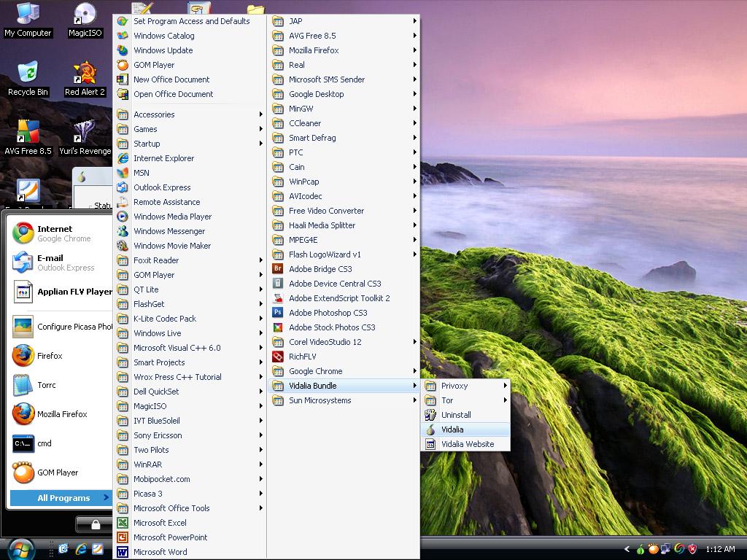Image resolution: width=747 pixels, height=560 pixels.
Task: Launch Red Alert 2 desktop shortcut
Action: [x=85, y=79]
